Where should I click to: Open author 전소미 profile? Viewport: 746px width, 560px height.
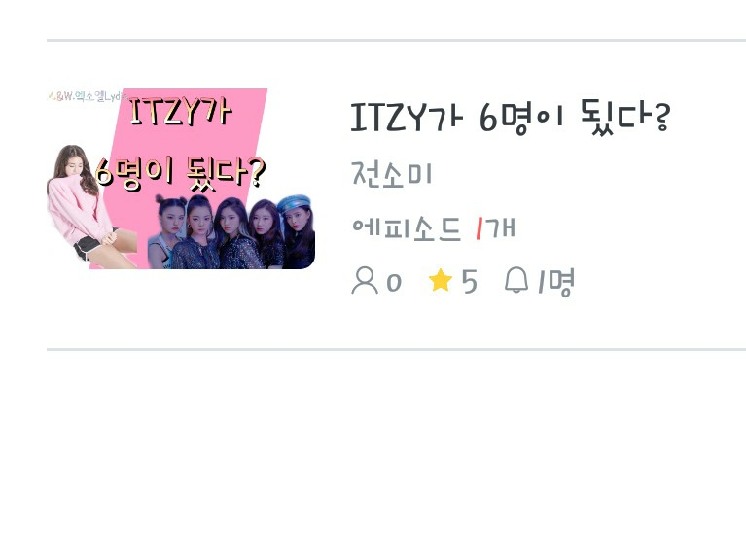[392, 174]
